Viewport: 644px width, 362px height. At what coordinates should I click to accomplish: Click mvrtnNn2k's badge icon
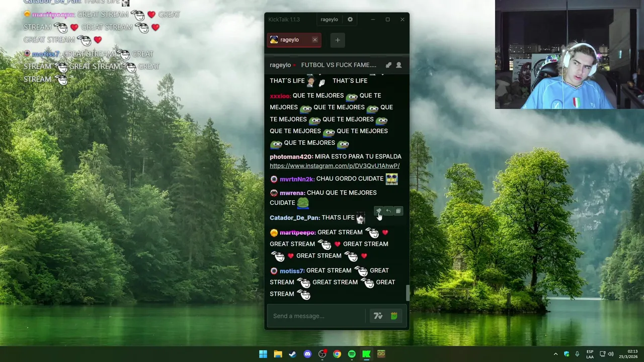[274, 179]
